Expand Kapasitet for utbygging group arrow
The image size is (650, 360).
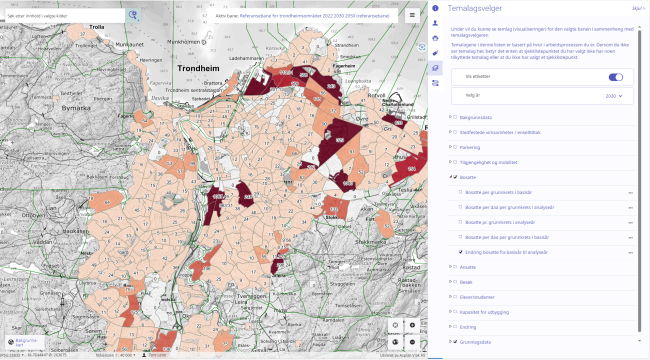tap(450, 312)
